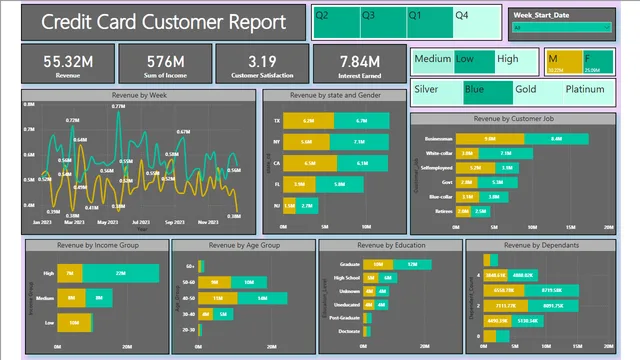Filter by gender M tile
The height and width of the screenshot is (360, 640).
click(x=564, y=62)
